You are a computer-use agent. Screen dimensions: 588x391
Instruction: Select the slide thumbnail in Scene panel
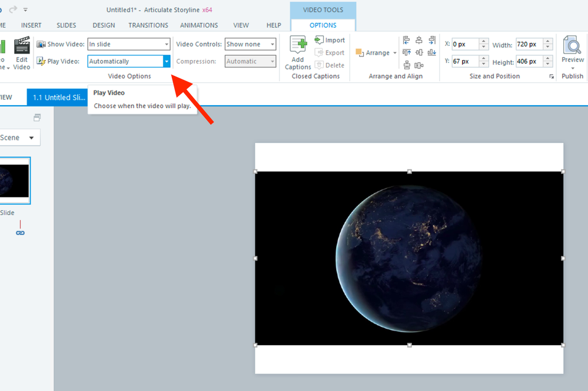tap(14, 181)
